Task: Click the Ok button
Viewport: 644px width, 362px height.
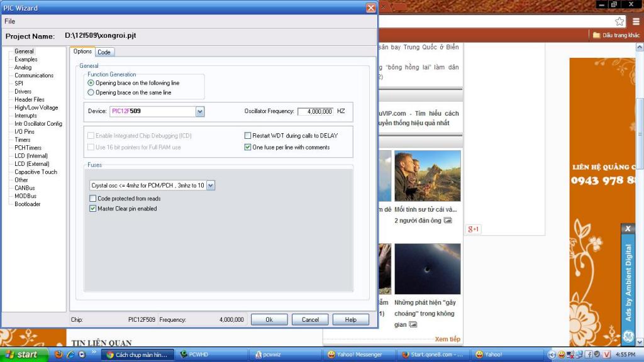Action: coord(269,319)
